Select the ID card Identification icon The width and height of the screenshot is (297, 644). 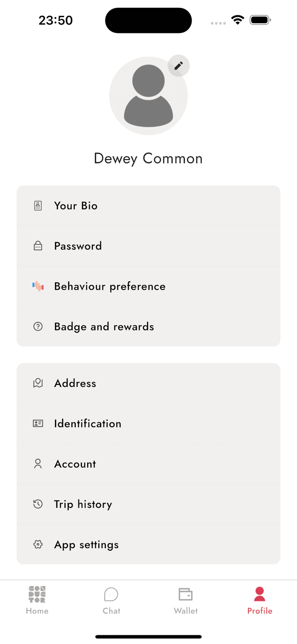(38, 423)
